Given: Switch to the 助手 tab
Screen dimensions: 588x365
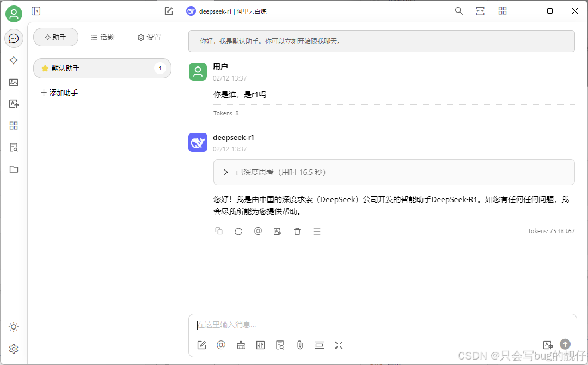Looking at the screenshot, I should (x=56, y=37).
